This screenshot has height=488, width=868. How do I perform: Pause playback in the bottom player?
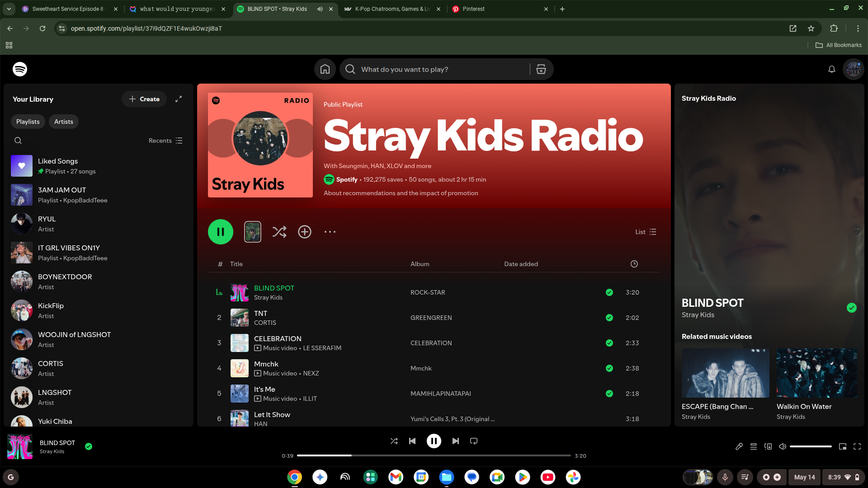pyautogui.click(x=434, y=441)
